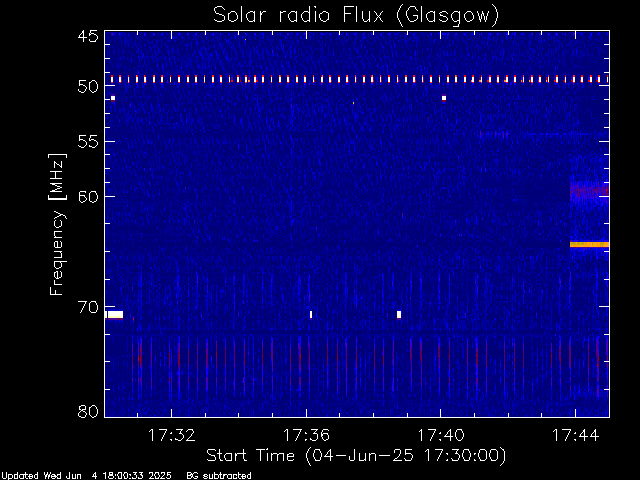Click the 17:32 time tick label
This screenshot has width=640, height=480.
(x=171, y=435)
